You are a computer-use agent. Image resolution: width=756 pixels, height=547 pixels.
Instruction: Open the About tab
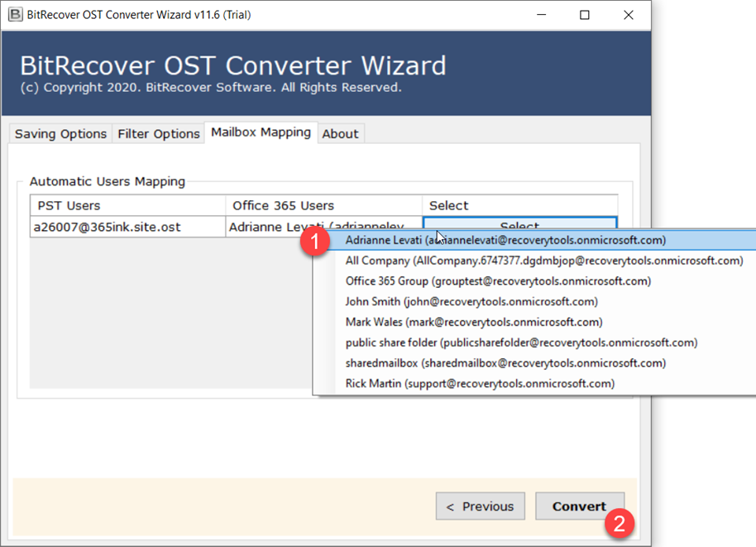[x=341, y=133]
